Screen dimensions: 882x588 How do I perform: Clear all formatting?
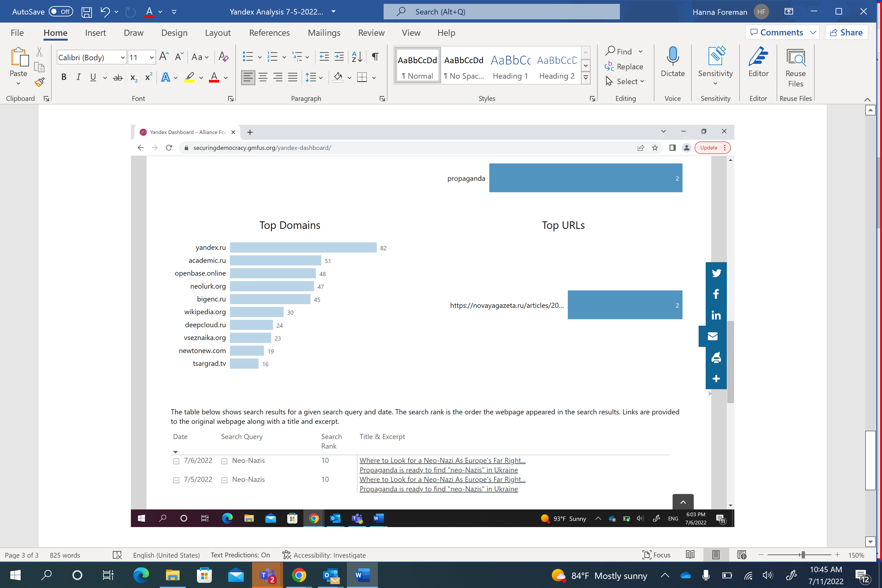tap(223, 57)
